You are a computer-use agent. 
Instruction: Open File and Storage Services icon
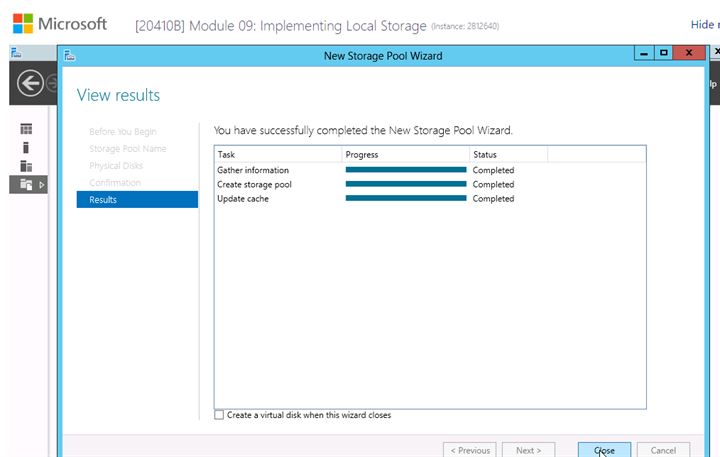[x=26, y=185]
